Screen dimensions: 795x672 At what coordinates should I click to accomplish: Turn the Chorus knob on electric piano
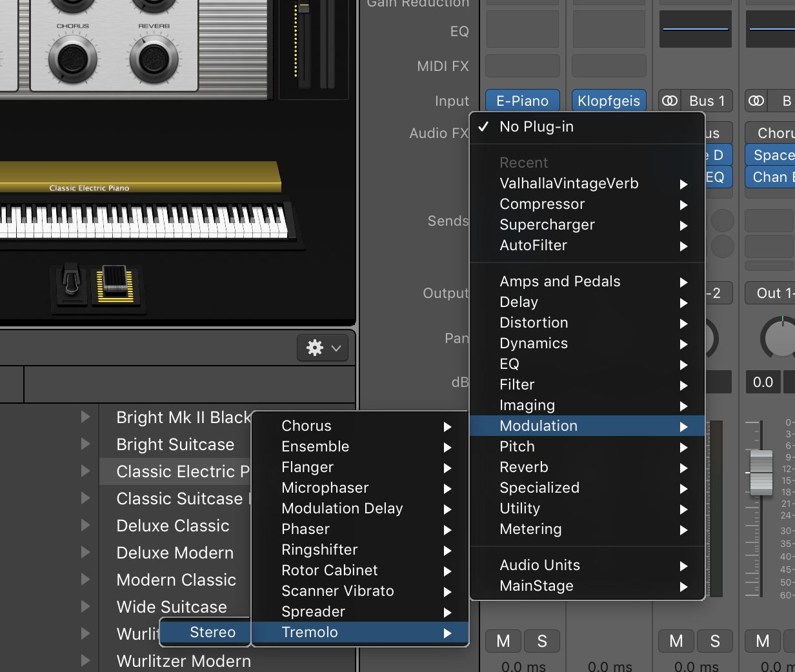tap(73, 59)
